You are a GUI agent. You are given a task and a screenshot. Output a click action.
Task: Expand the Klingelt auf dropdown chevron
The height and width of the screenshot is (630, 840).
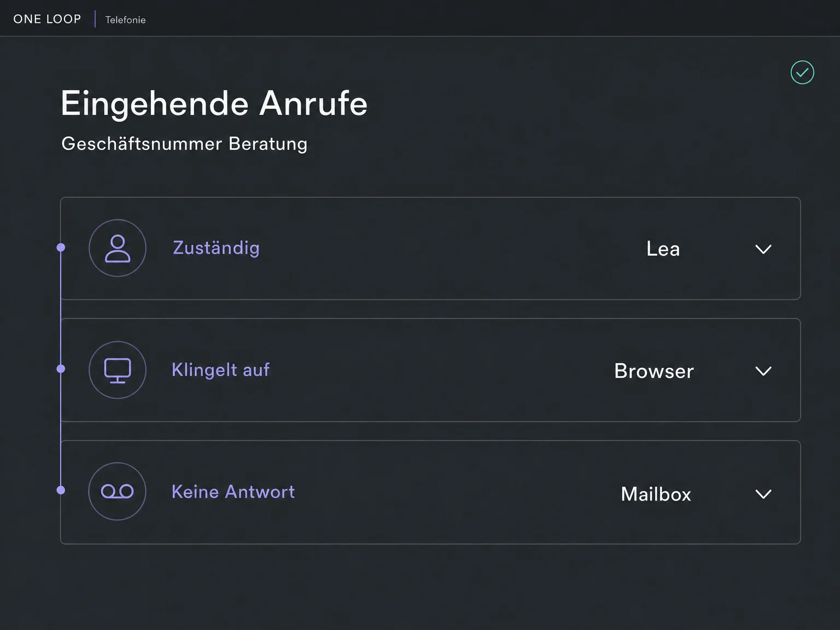coord(763,371)
